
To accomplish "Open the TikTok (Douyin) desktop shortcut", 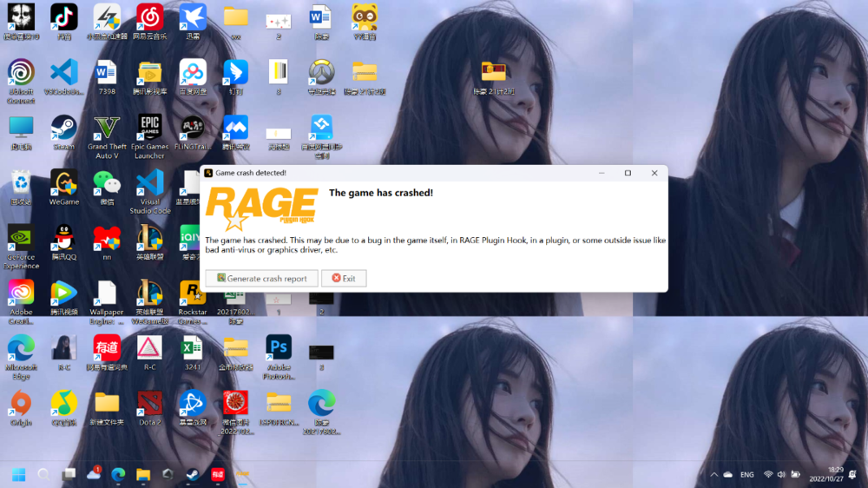I will point(63,23).
